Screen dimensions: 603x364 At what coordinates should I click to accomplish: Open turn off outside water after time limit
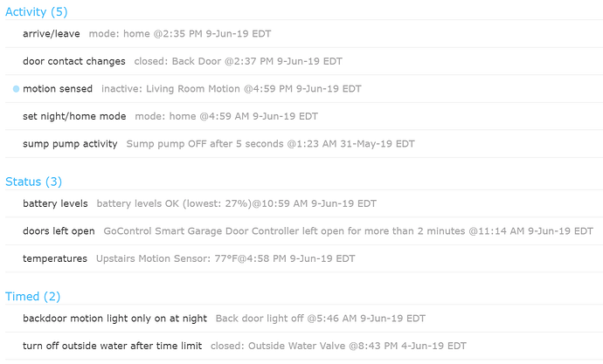[112, 346]
